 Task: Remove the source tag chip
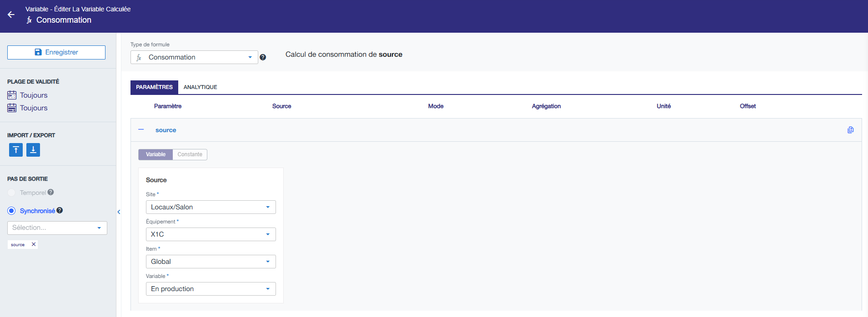click(x=34, y=244)
